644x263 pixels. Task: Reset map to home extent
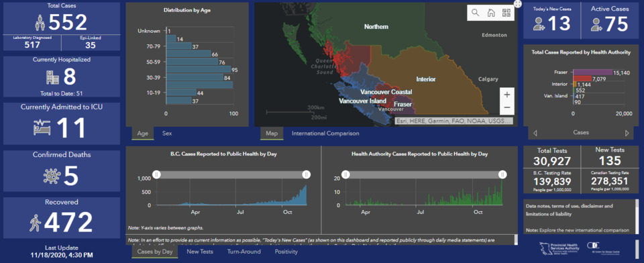pyautogui.click(x=490, y=12)
